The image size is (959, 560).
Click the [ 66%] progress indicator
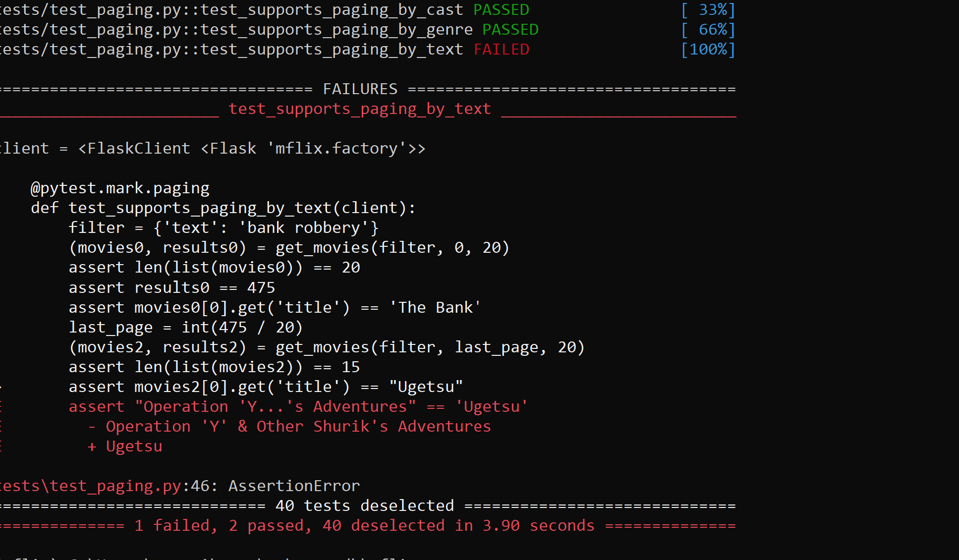point(708,30)
